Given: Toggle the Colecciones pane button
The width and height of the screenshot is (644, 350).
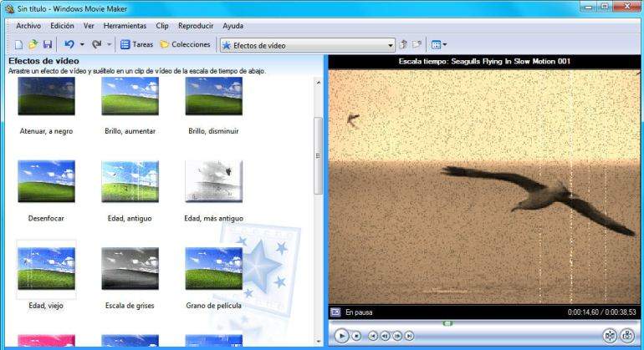Looking at the screenshot, I should (185, 44).
